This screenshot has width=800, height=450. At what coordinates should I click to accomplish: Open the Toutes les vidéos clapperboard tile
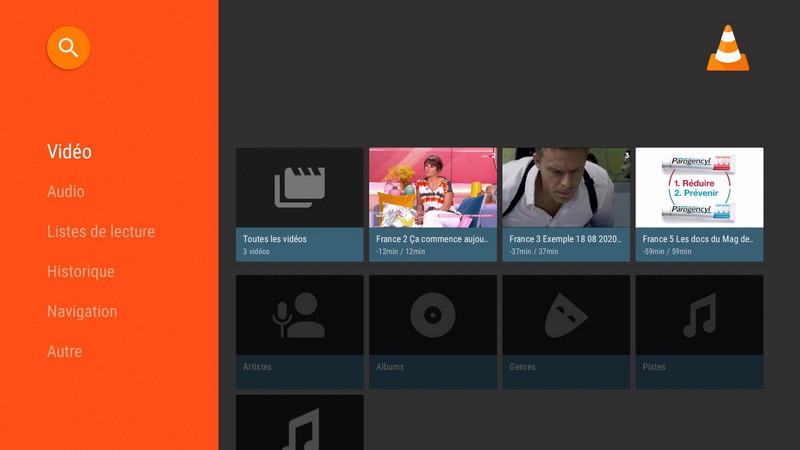pyautogui.click(x=299, y=187)
